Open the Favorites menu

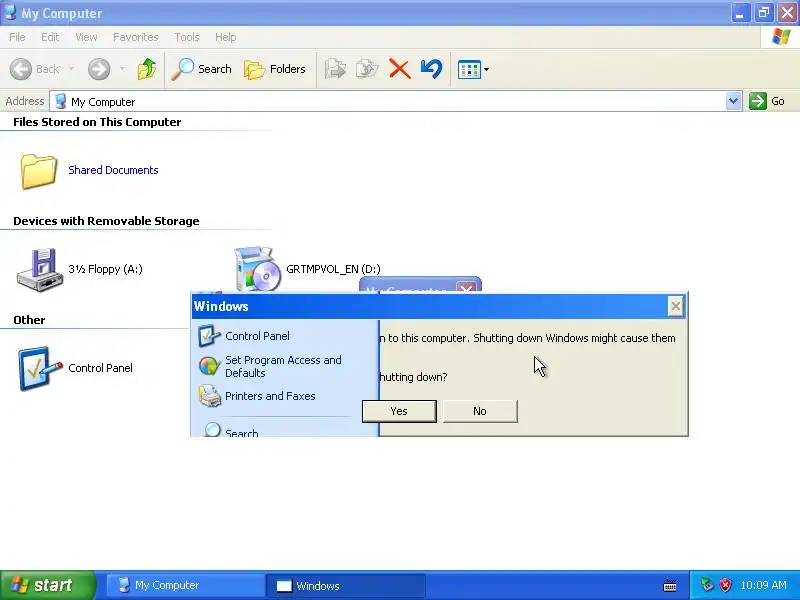(x=136, y=37)
